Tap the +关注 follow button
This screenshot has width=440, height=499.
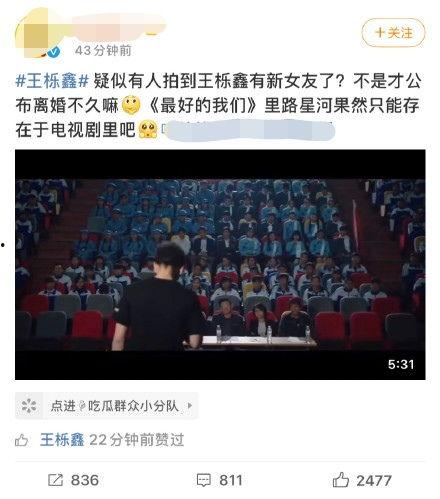[393, 33]
